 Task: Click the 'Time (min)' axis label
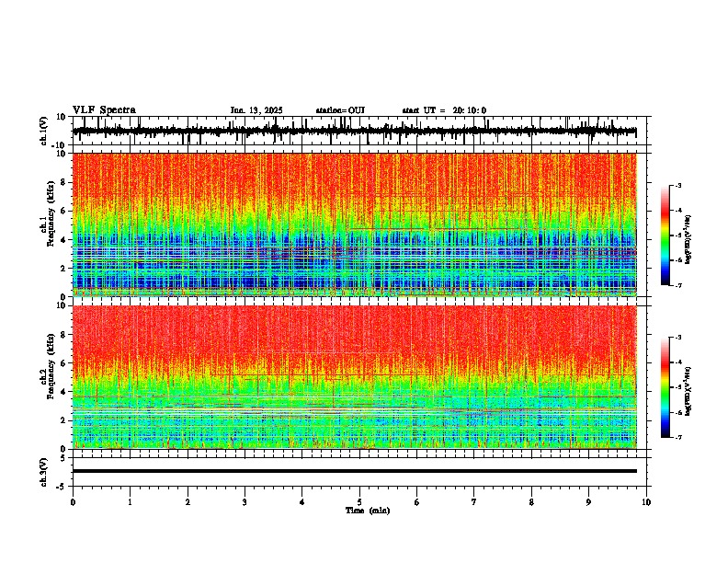(x=368, y=511)
